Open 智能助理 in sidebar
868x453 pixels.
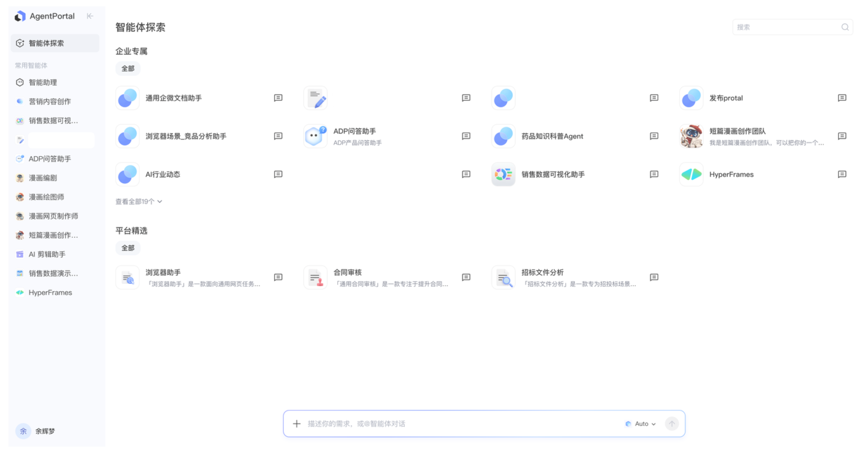55,82
